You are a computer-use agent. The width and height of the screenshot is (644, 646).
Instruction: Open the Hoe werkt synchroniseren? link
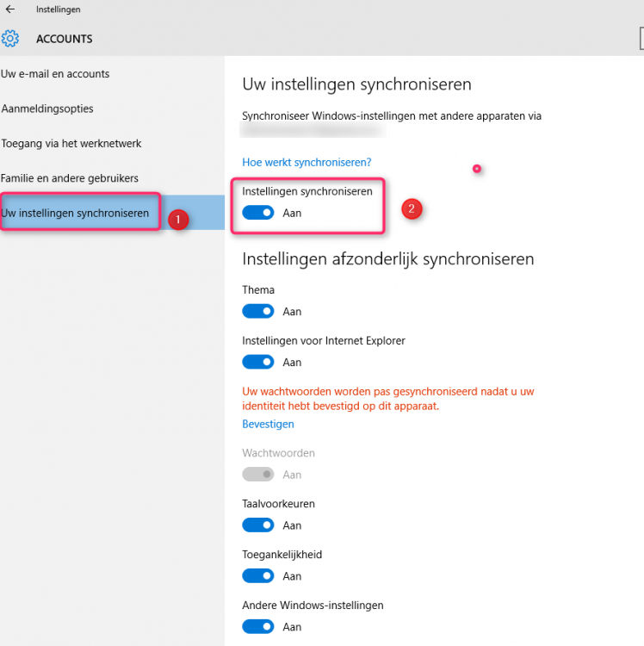(307, 162)
